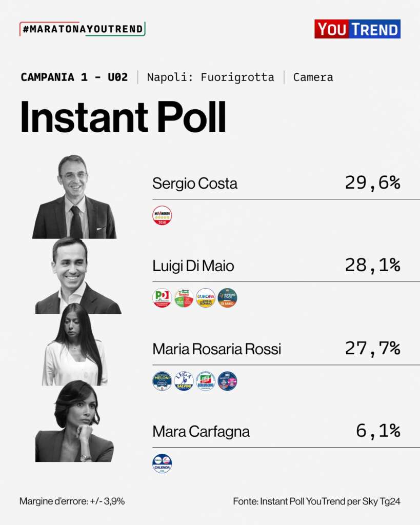The height and width of the screenshot is (525, 420).
Task: Click the Movimento 5 Stelle party logo
Action: point(162,215)
